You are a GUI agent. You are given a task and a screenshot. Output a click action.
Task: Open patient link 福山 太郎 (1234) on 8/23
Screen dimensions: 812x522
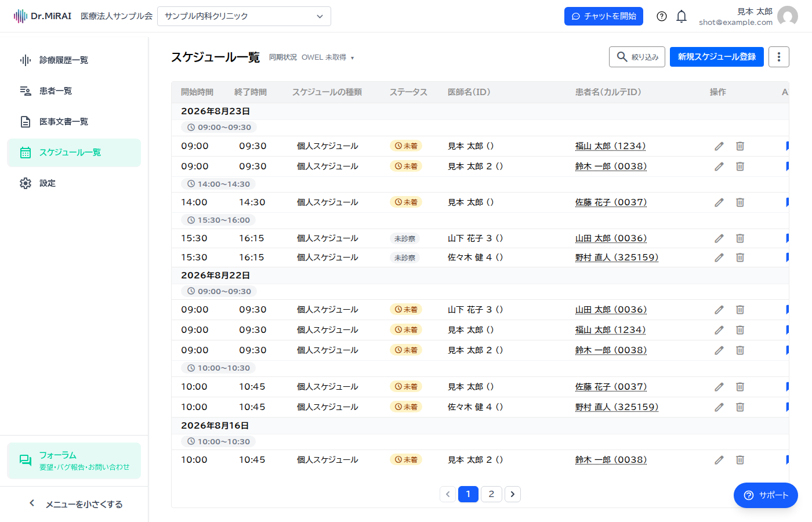coord(610,146)
